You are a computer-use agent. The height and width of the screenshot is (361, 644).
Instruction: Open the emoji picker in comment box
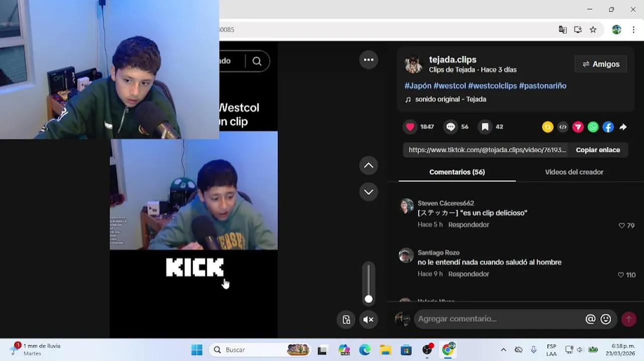[606, 319]
